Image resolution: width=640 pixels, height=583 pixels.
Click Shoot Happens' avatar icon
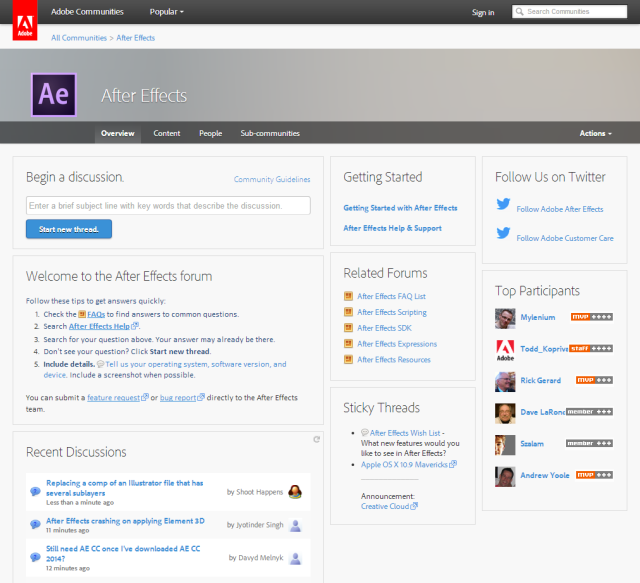coord(295,492)
